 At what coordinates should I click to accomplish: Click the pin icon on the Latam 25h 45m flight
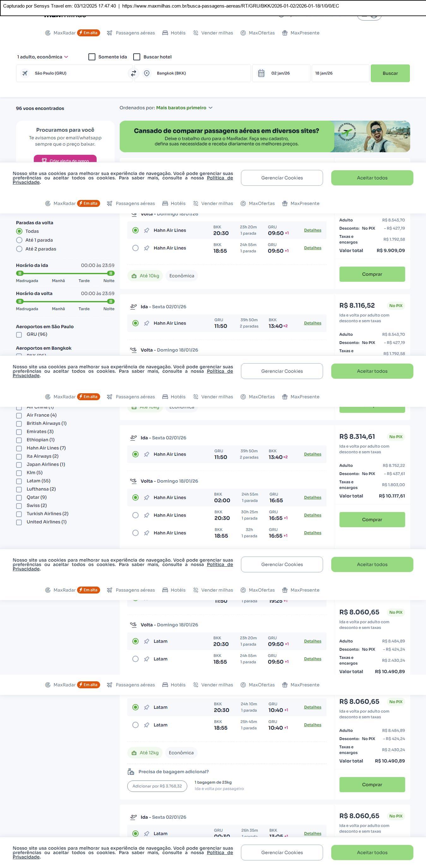click(147, 725)
